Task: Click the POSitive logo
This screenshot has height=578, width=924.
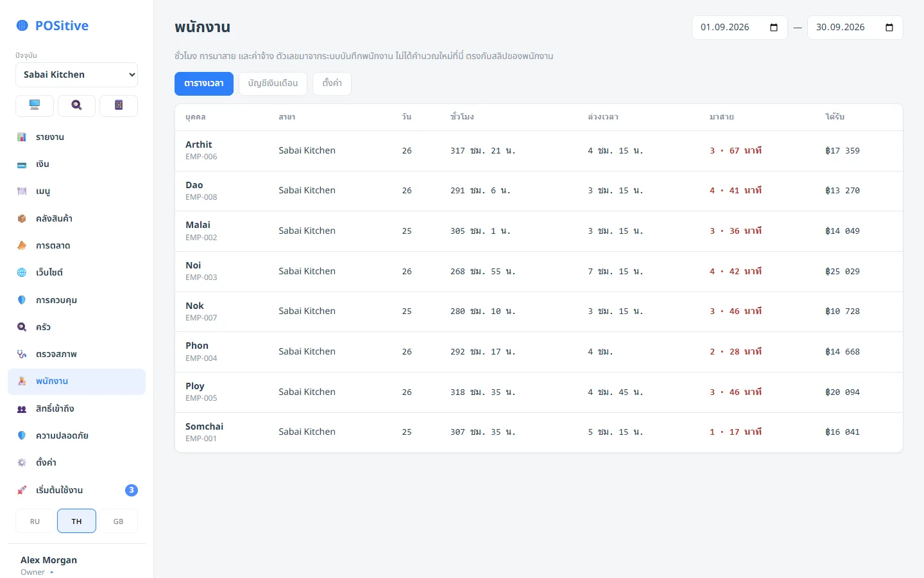Action: tap(53, 26)
